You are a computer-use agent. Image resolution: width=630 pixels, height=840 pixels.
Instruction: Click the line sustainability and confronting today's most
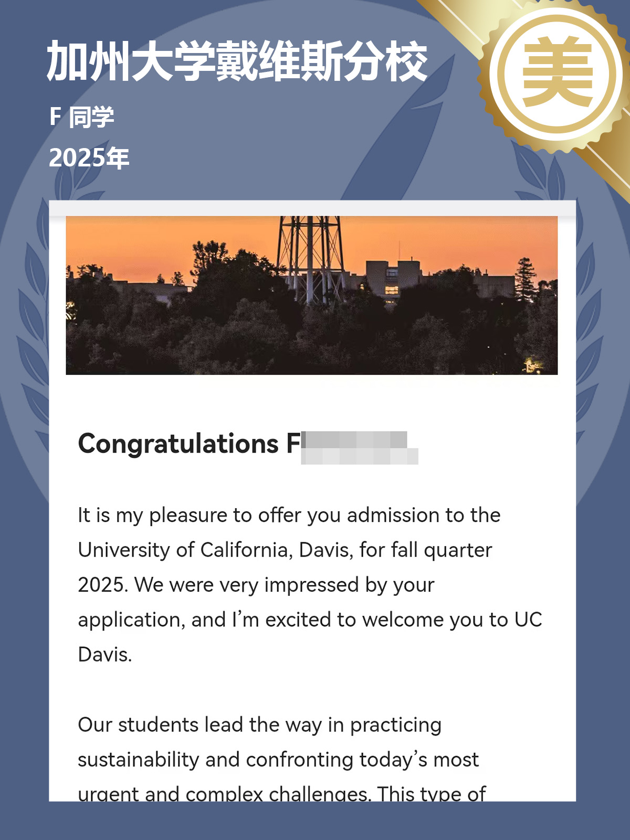coord(278,760)
